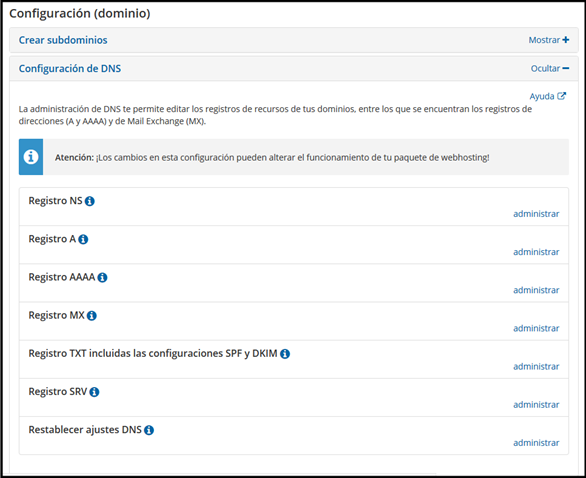This screenshot has height=478, width=586.
Task: Collapse Configuración de DNS via Ocultar
Action: (550, 68)
